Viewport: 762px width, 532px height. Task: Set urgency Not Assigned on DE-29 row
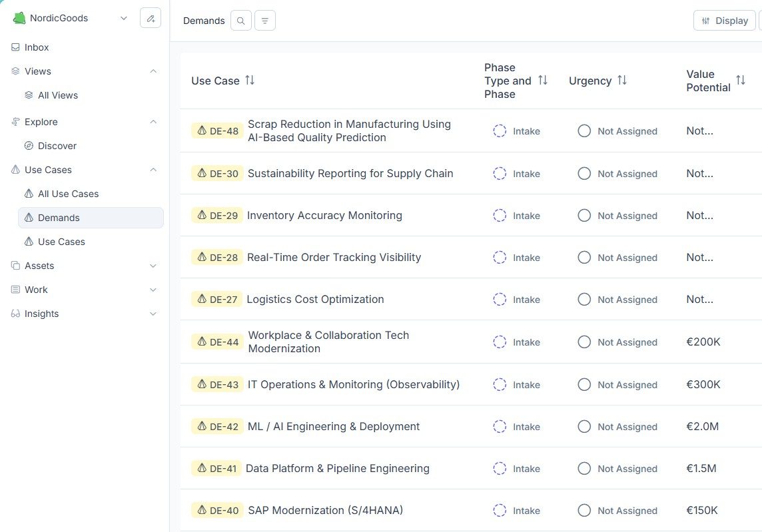click(x=617, y=215)
